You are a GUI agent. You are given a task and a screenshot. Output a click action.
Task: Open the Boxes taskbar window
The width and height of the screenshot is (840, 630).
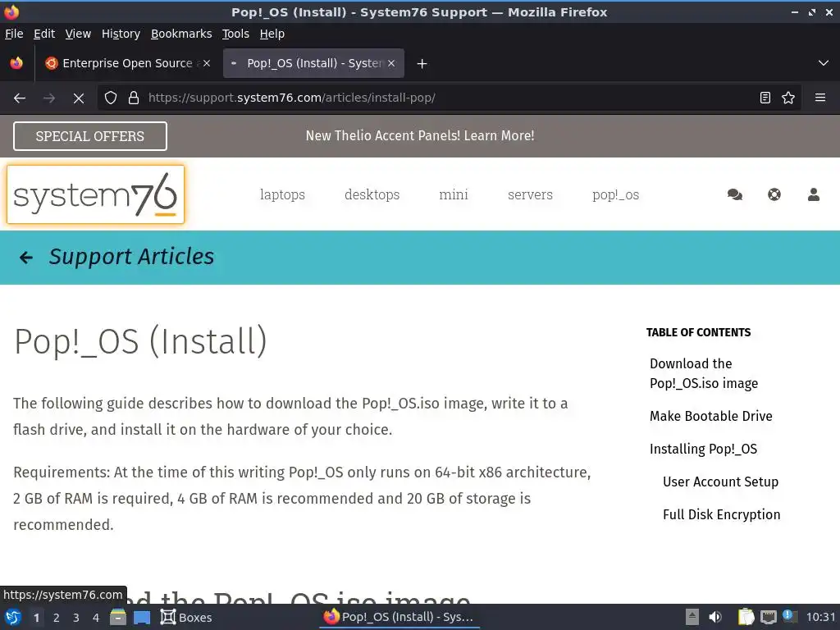[186, 617]
